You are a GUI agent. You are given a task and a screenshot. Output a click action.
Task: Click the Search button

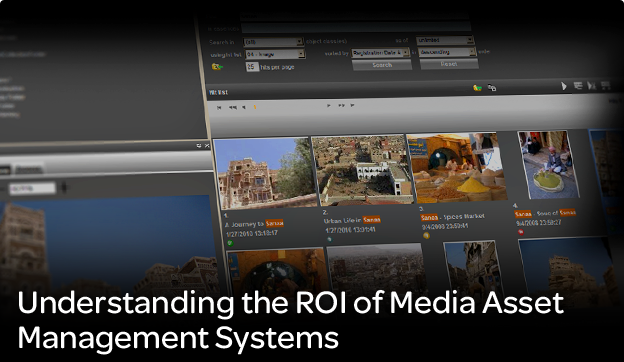pyautogui.click(x=382, y=65)
